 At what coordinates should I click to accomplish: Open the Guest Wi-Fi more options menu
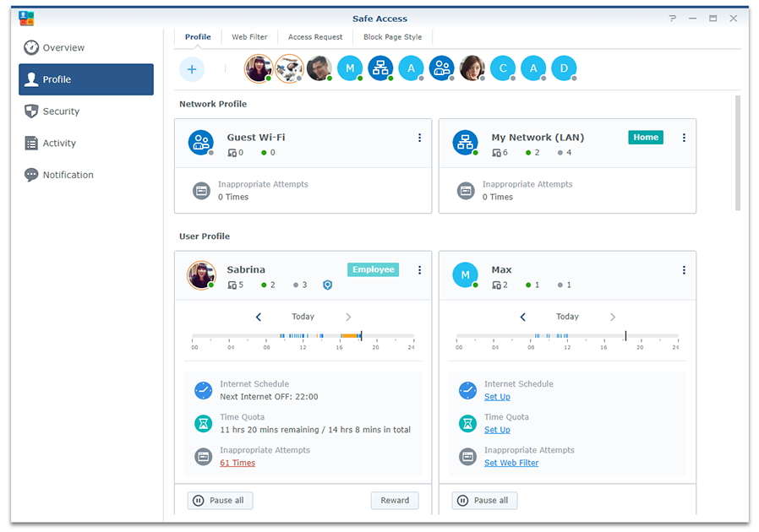pos(419,138)
